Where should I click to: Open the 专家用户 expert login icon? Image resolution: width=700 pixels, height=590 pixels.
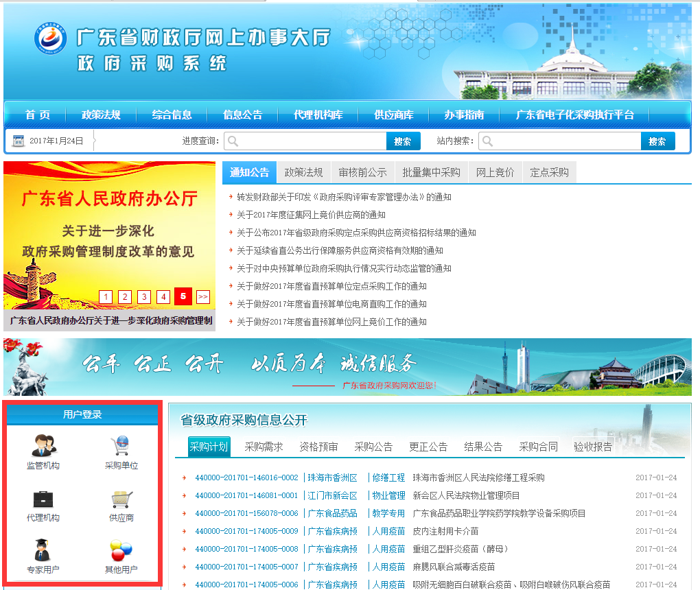coord(43,550)
